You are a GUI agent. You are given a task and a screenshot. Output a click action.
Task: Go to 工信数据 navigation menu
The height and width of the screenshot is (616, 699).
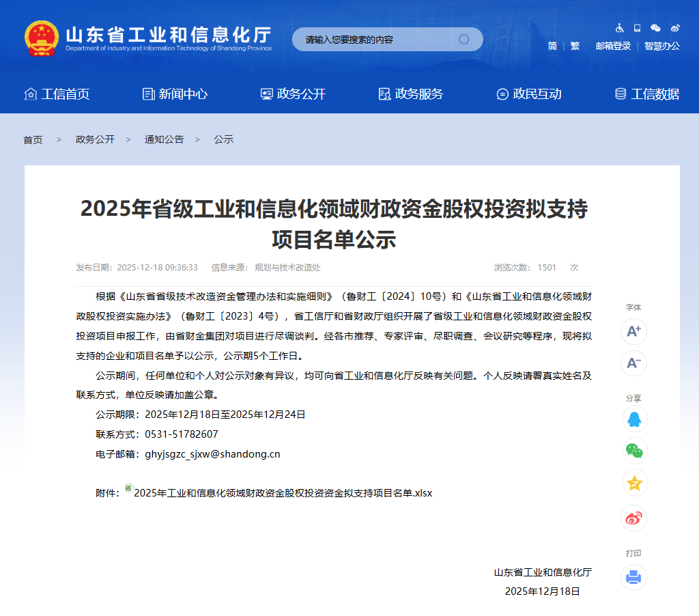pos(647,94)
